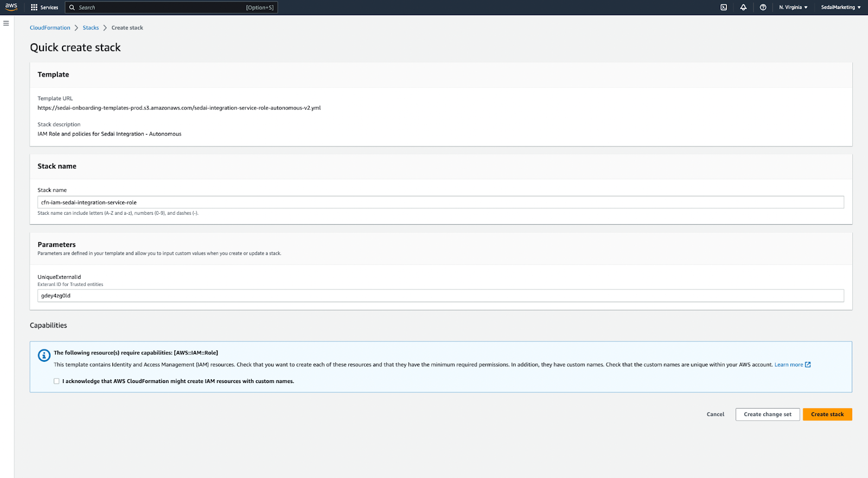This screenshot has height=478, width=868.
Task: Open the AWS home logo
Action: [x=11, y=7]
